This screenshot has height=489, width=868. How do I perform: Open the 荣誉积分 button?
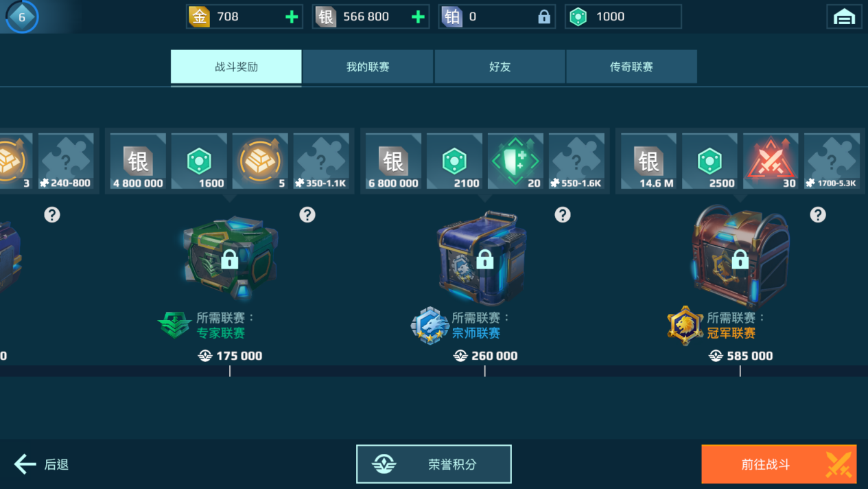click(434, 464)
